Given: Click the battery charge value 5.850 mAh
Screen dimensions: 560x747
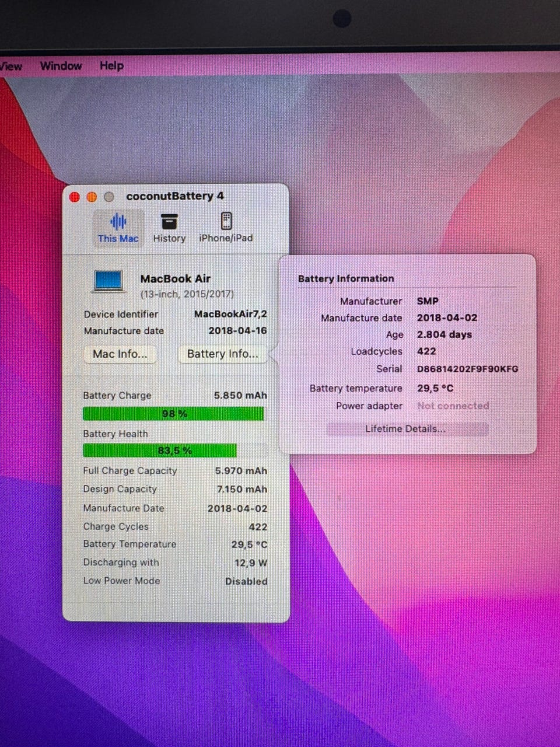Looking at the screenshot, I should coord(240,395).
